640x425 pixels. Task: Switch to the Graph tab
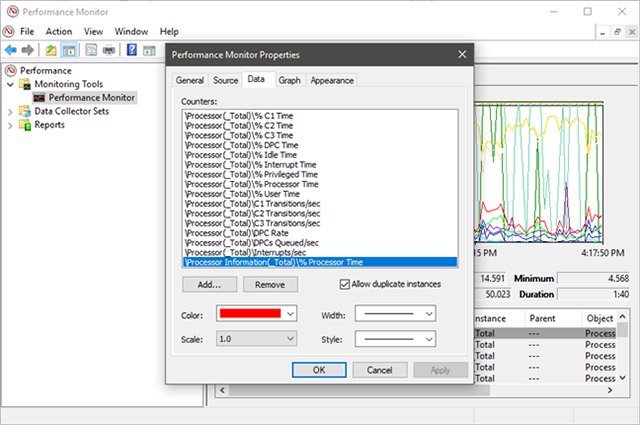coord(289,80)
